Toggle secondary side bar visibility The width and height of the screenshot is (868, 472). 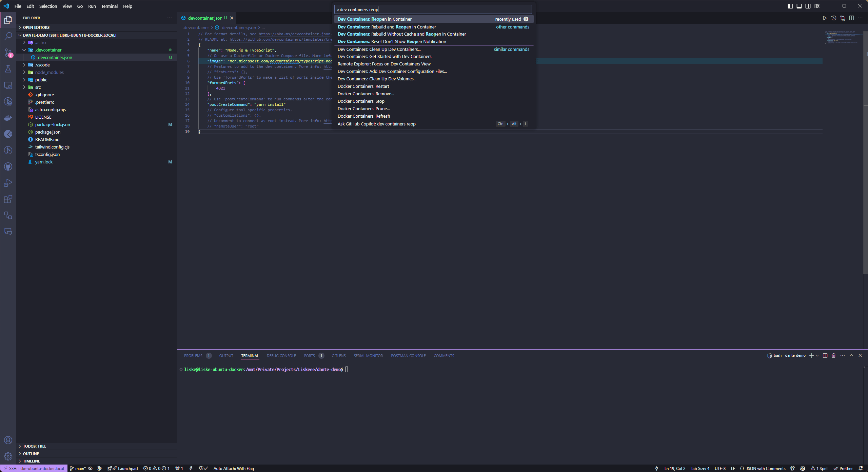pyautogui.click(x=808, y=6)
